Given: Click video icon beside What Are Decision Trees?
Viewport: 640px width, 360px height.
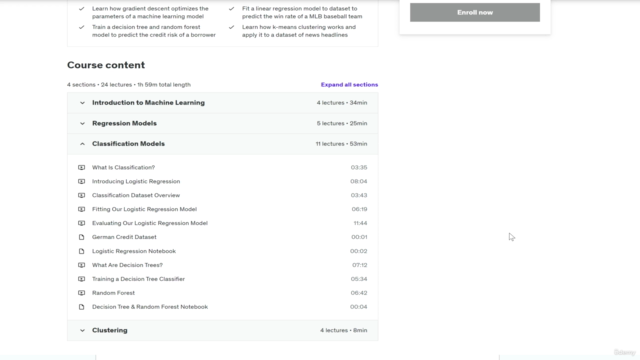Looking at the screenshot, I should point(82,265).
